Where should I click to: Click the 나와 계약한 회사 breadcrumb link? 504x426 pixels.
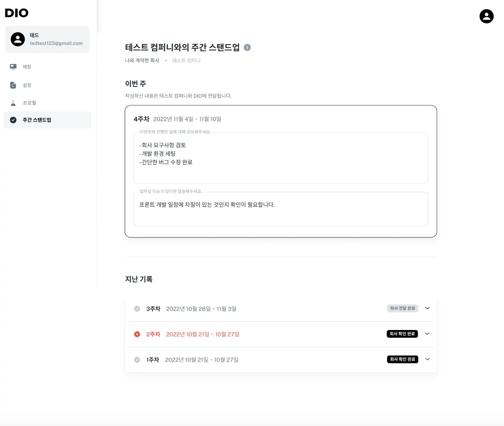(x=142, y=60)
